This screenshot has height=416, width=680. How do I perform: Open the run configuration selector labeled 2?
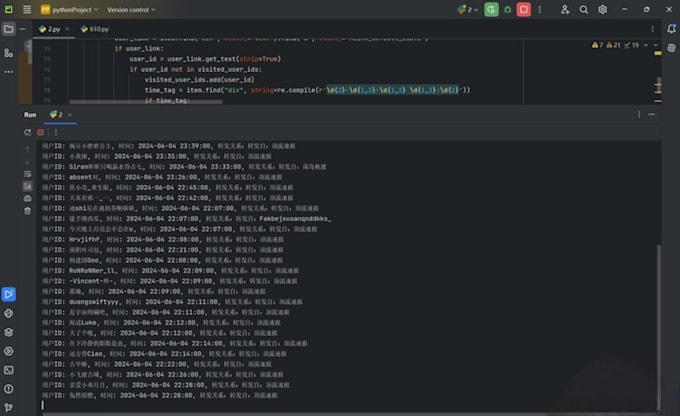click(468, 10)
